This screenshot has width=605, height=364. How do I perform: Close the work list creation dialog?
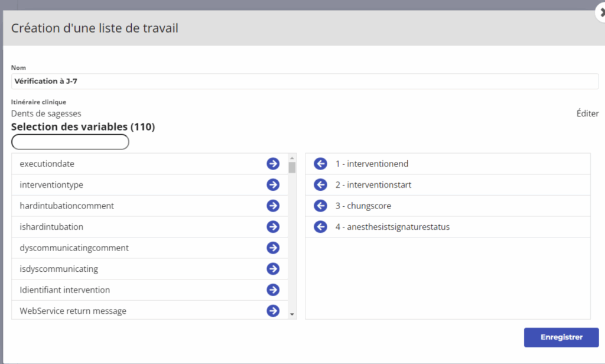click(x=601, y=12)
